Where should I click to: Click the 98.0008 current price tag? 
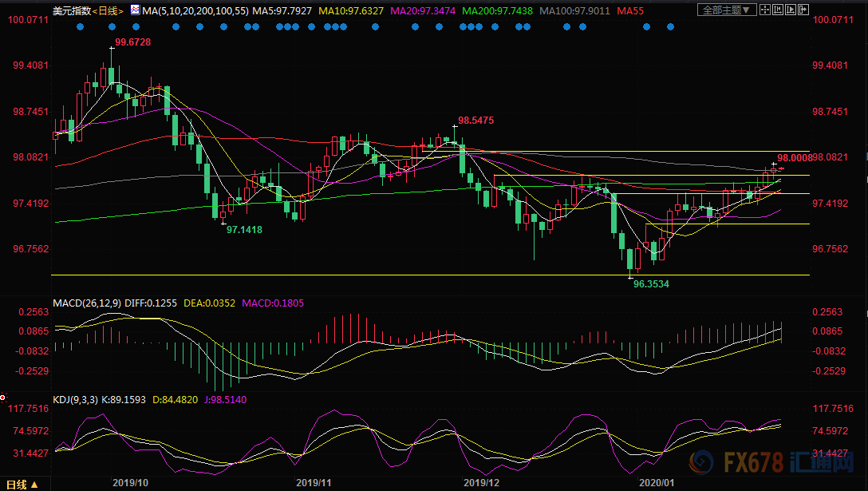[x=795, y=158]
